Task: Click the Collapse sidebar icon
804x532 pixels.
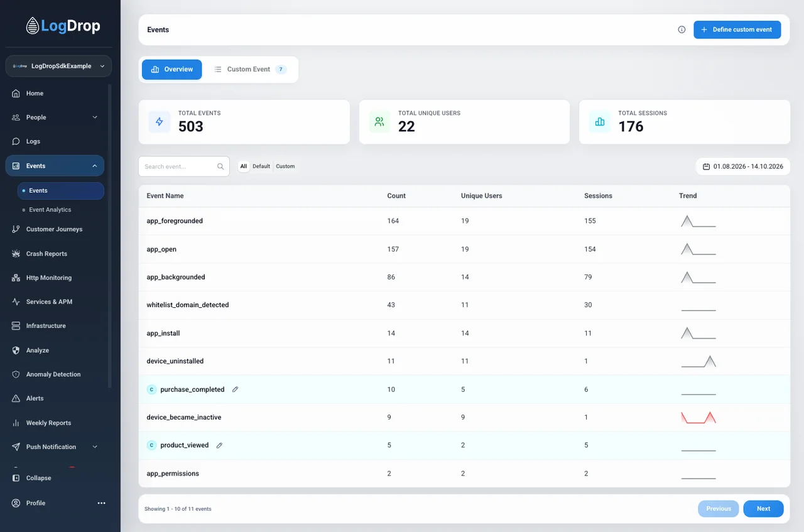Action: [16, 478]
